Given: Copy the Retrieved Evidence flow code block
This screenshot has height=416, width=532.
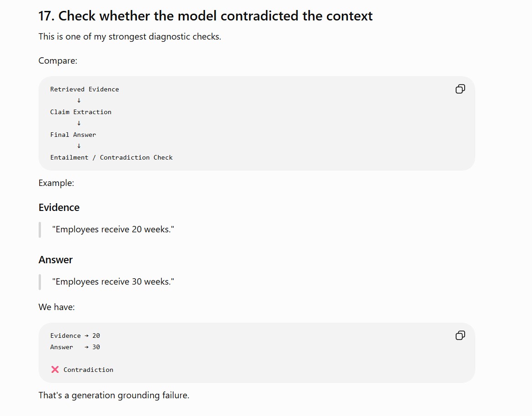Looking at the screenshot, I should click(460, 89).
